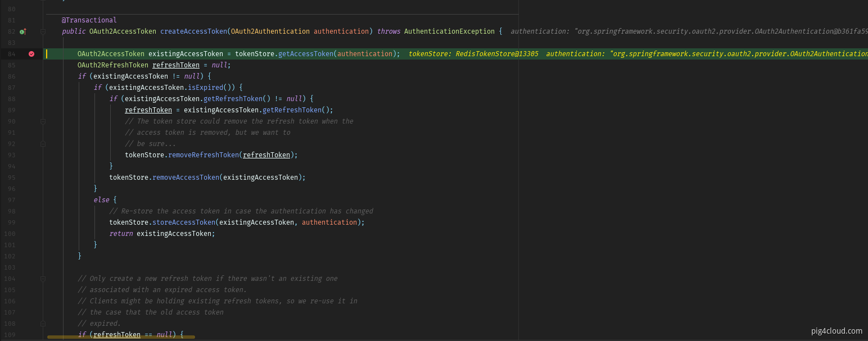Image resolution: width=868 pixels, height=341 pixels.
Task: Collapse the comment block starting at line 90
Action: coord(43,121)
